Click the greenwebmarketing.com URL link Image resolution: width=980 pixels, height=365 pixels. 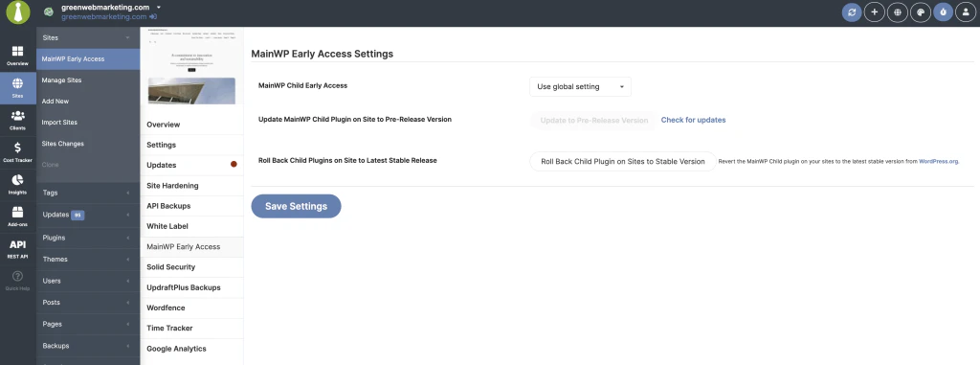[103, 17]
